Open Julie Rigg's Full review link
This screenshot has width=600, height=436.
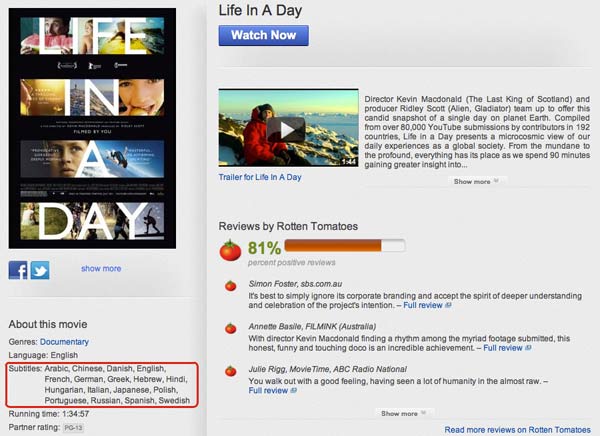tap(272, 391)
